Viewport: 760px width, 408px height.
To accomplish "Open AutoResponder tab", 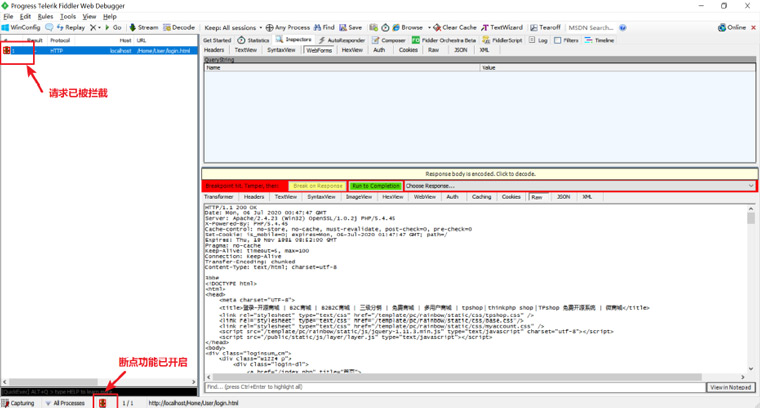I will (x=341, y=40).
